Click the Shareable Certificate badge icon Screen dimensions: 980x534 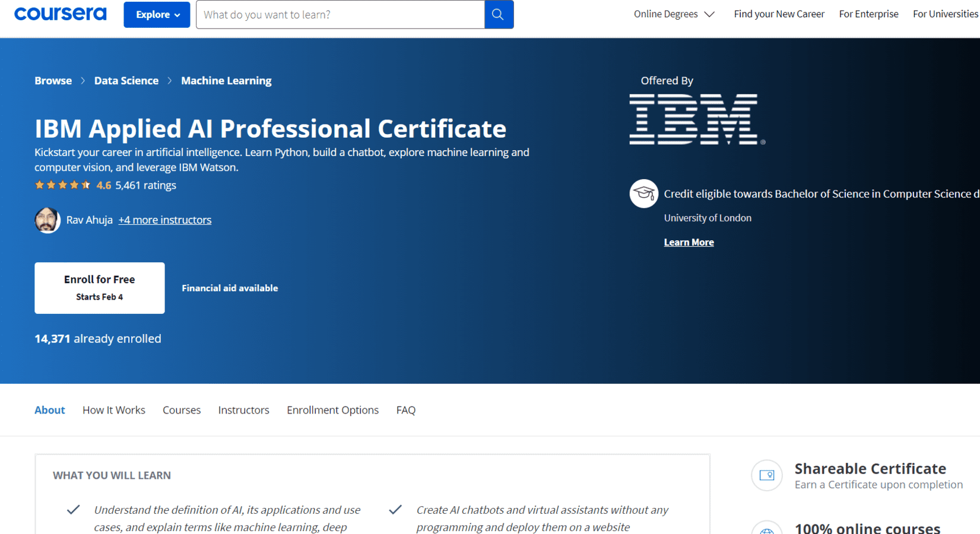point(767,475)
